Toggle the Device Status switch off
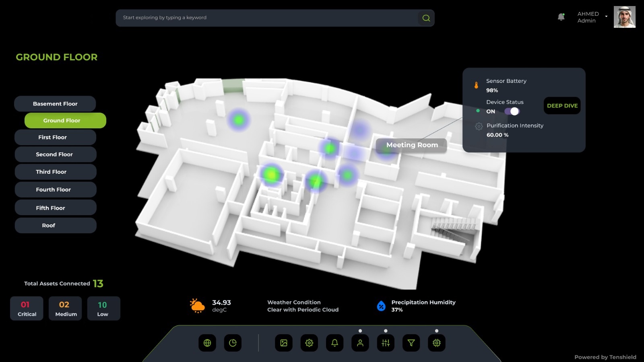 pyautogui.click(x=512, y=111)
